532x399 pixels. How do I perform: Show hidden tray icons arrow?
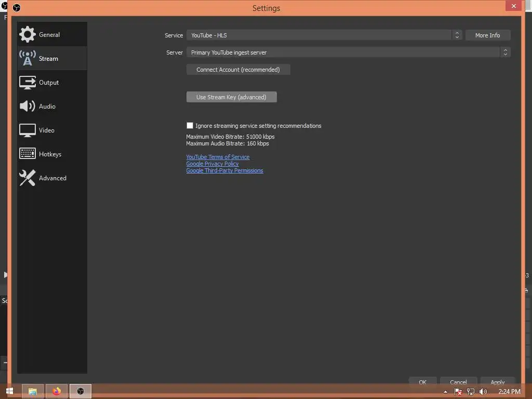445,392
